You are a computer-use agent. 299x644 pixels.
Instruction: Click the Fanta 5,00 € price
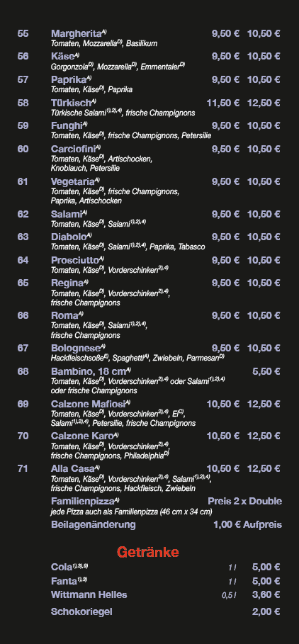click(x=266, y=581)
